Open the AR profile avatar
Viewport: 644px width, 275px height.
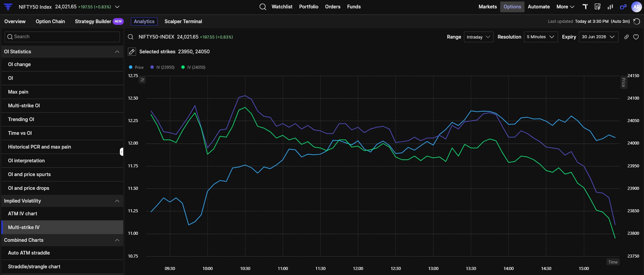pos(636,7)
